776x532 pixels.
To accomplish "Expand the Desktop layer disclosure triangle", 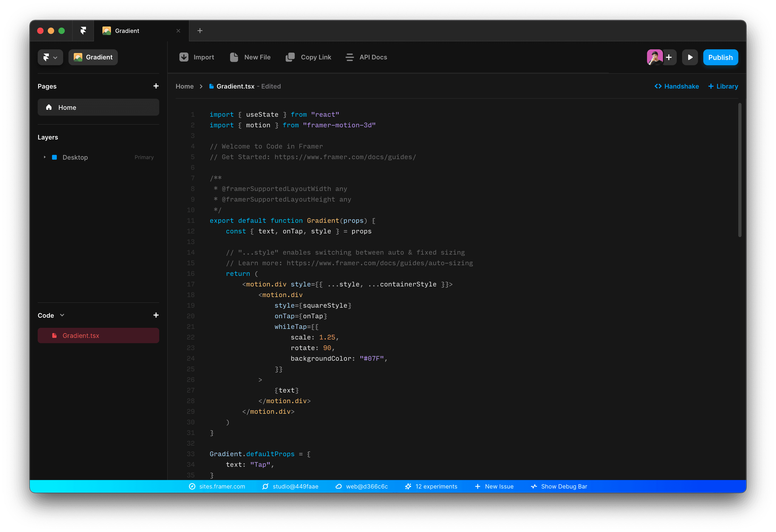I will (45, 157).
